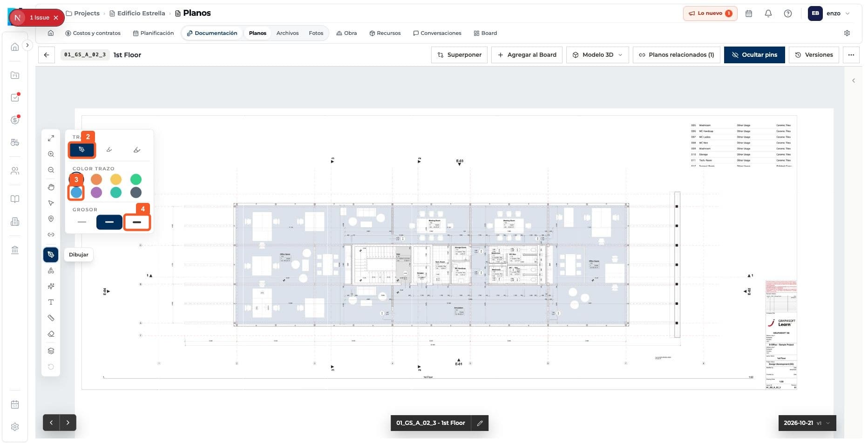Image resolution: width=868 pixels, height=444 pixels.
Task: Open the enzo user account menu
Action: (829, 13)
